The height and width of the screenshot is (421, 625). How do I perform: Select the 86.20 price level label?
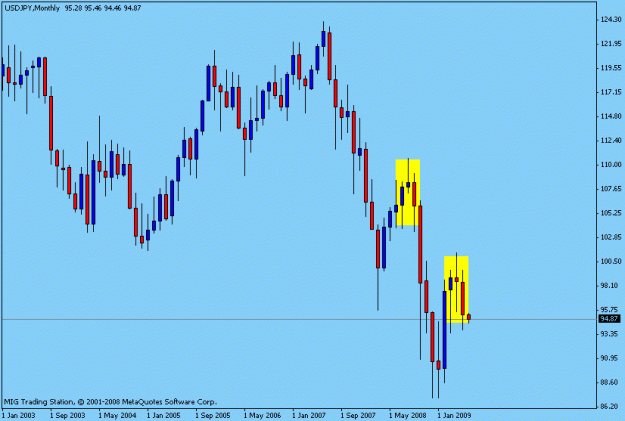tap(611, 406)
